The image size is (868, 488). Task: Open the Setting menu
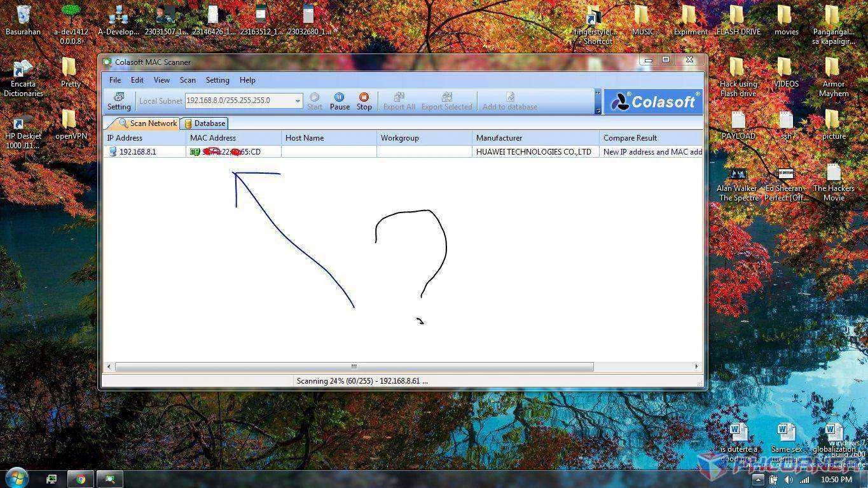[217, 80]
